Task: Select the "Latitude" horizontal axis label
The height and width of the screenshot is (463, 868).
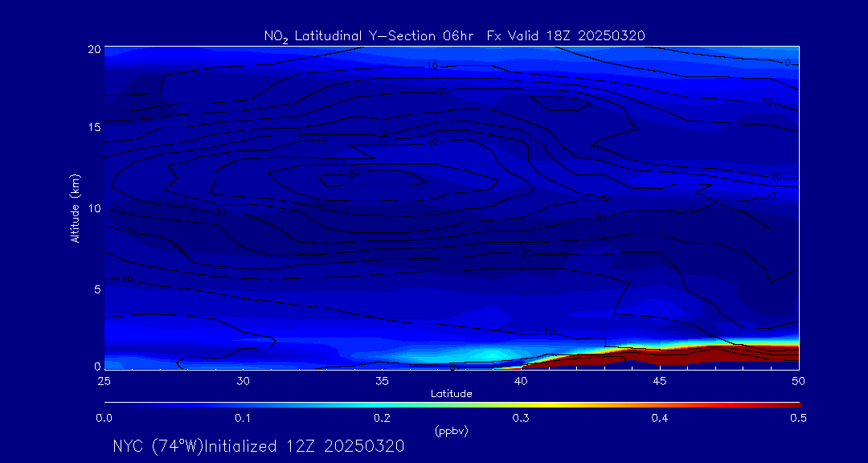Action: [452, 394]
